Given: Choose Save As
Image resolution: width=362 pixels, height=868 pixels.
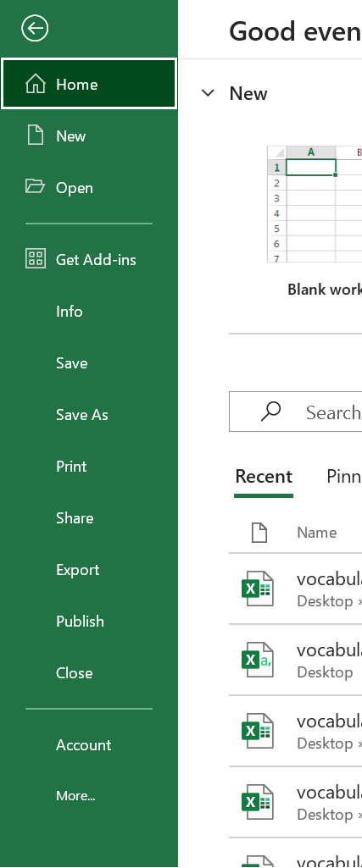Looking at the screenshot, I should tap(89, 414).
